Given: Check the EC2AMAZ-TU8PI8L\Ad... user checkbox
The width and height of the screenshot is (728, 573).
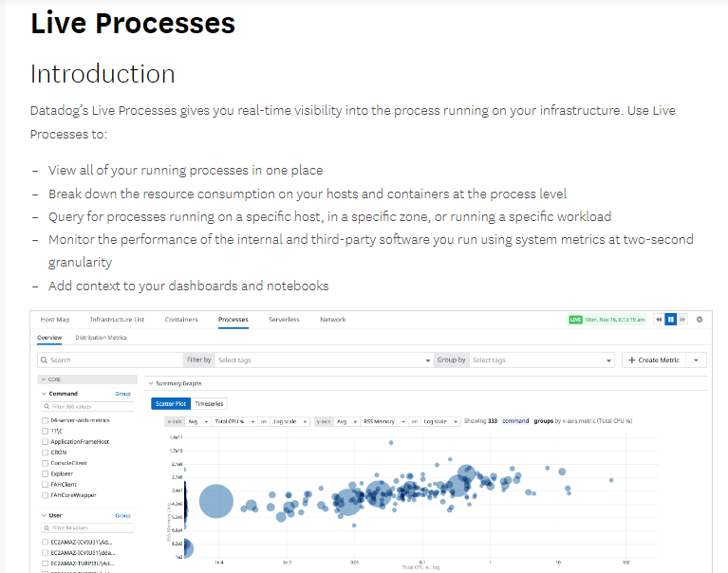Looking at the screenshot, I should click(x=45, y=564).
